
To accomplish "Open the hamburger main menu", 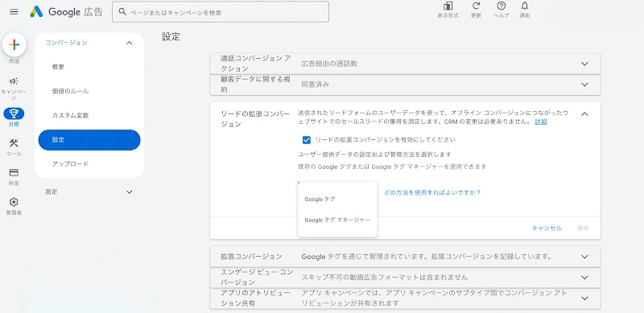I will (x=14, y=12).
